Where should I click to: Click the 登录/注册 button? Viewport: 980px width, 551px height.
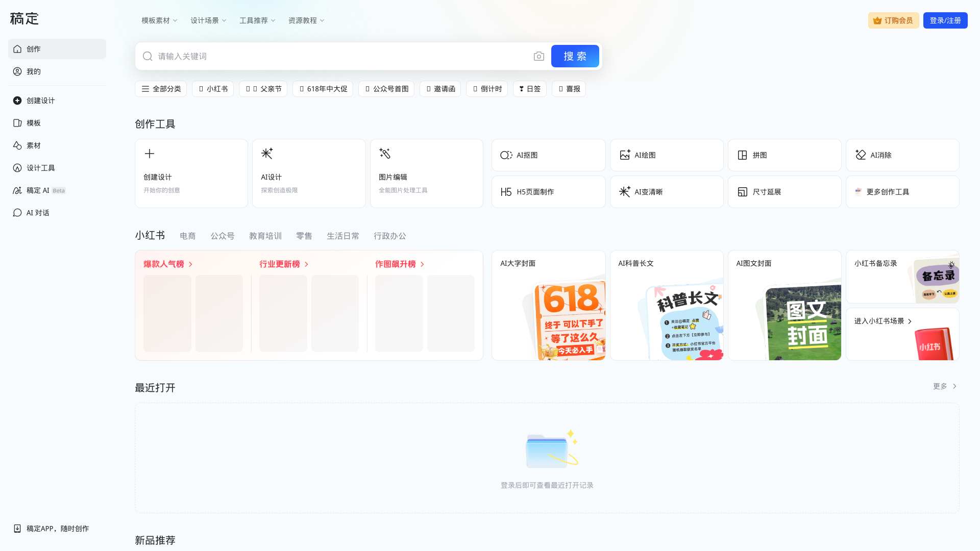coord(945,20)
